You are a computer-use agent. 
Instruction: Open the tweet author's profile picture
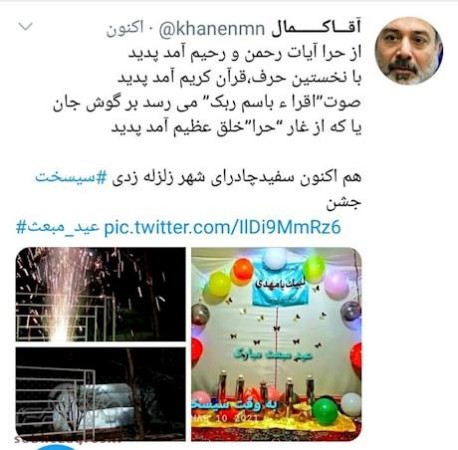[409, 51]
